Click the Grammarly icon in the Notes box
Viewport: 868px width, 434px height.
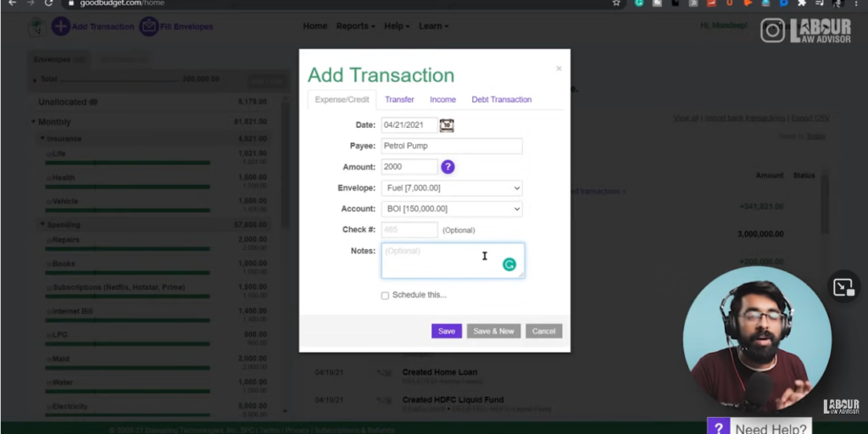[x=509, y=264]
